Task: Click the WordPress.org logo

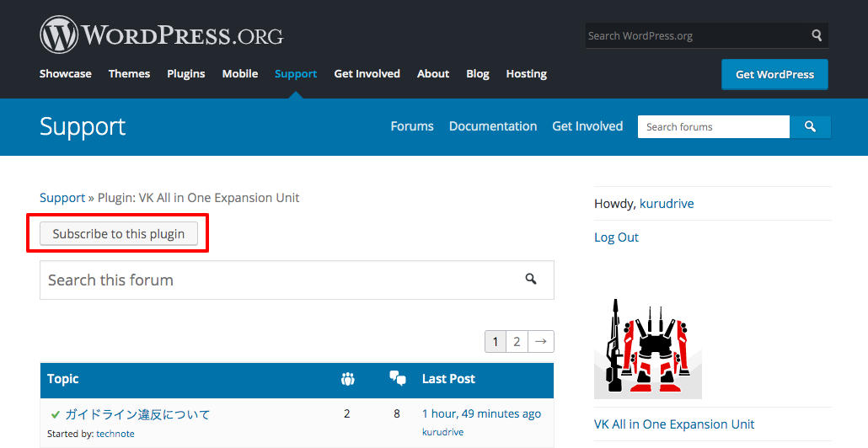Action: point(161,35)
